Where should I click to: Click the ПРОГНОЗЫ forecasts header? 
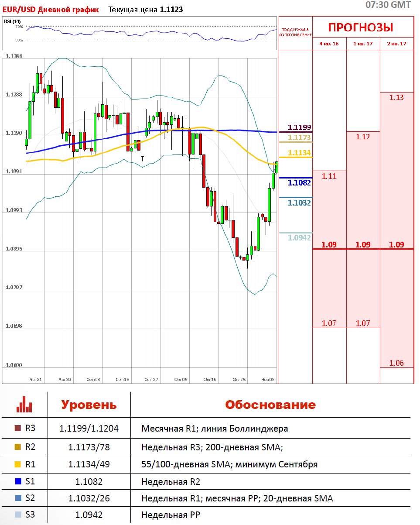[x=360, y=27]
